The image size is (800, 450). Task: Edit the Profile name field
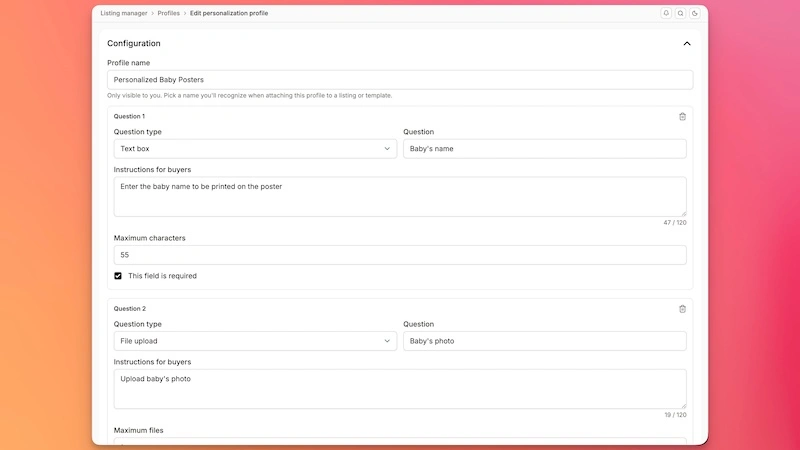[400, 80]
